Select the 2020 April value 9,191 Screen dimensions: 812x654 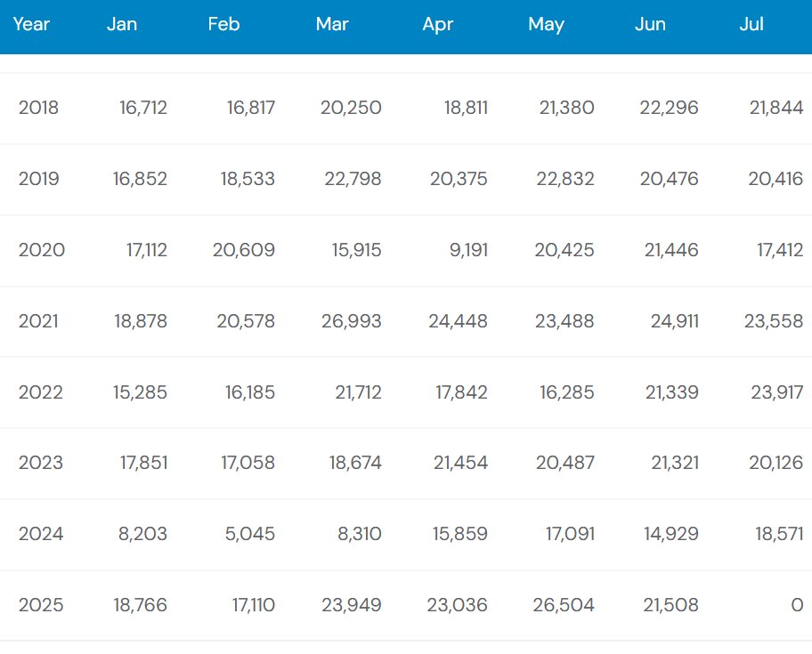468,250
